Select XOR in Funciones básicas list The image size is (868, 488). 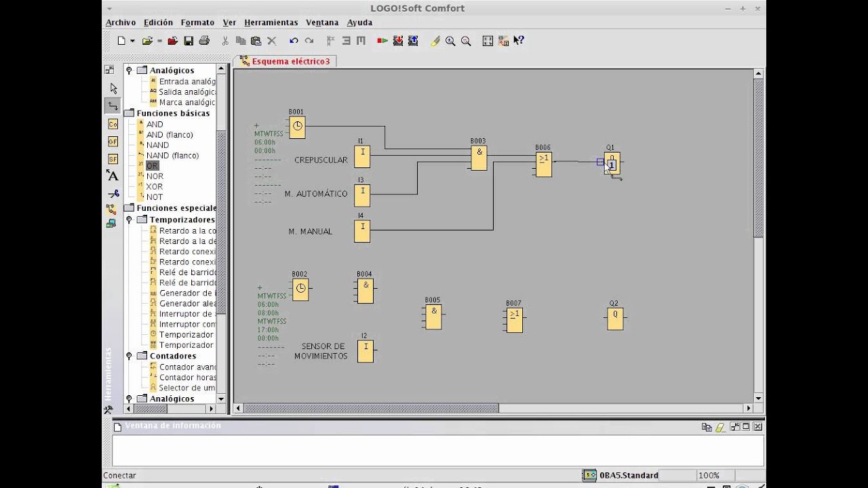point(154,186)
